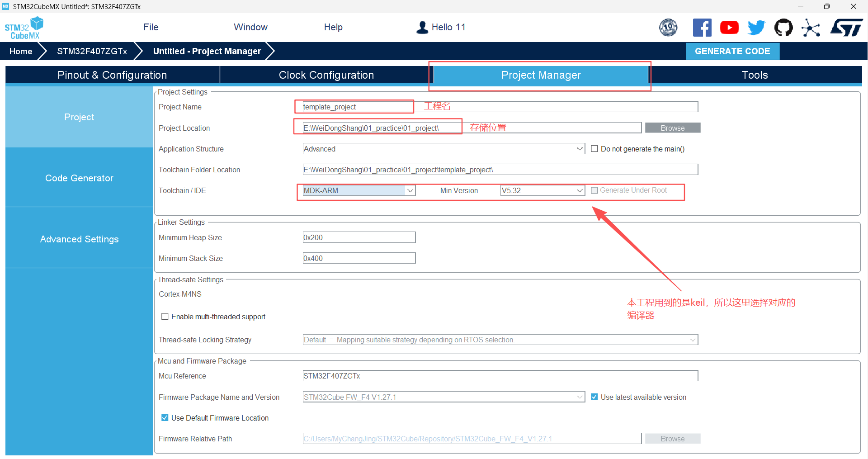This screenshot has width=868, height=459.
Task: Click the Hello 11 account label
Action: [x=448, y=27]
